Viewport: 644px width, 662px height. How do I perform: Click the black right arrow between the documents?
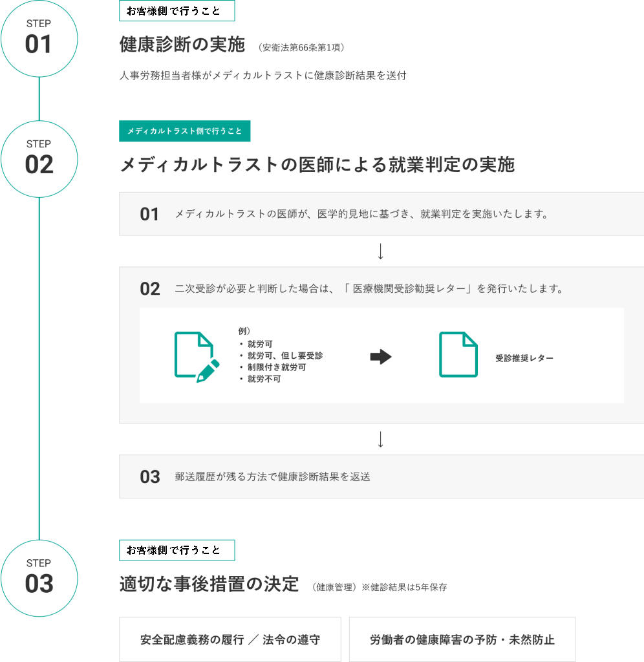click(x=381, y=357)
